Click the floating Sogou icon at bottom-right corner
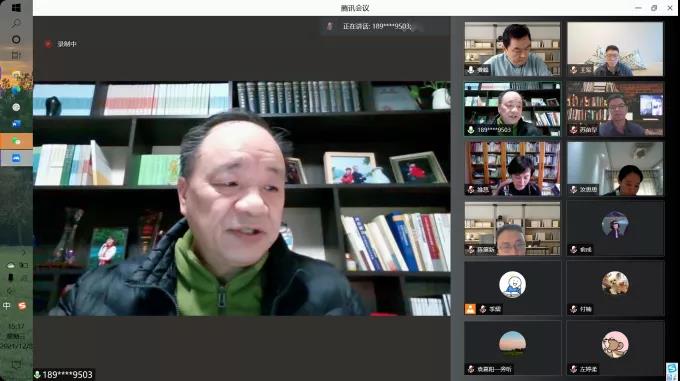Image resolution: width=680 pixels, height=381 pixels. point(672,371)
